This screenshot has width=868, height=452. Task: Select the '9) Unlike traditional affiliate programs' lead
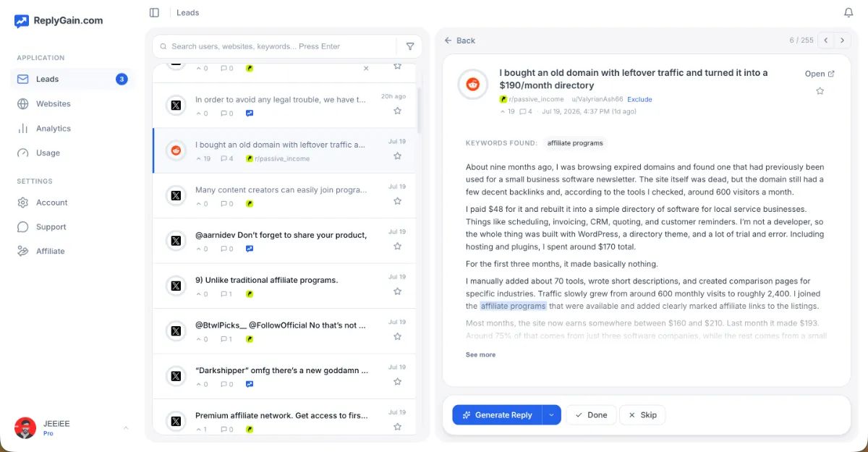point(284,286)
